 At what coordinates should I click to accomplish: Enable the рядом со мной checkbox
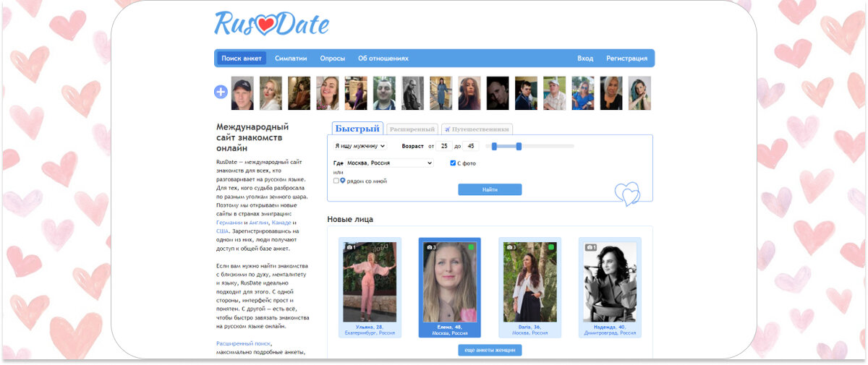[336, 181]
